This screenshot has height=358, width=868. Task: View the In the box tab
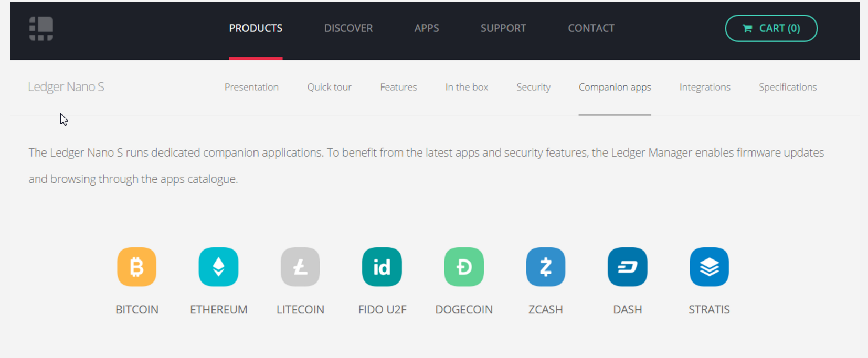pyautogui.click(x=467, y=87)
